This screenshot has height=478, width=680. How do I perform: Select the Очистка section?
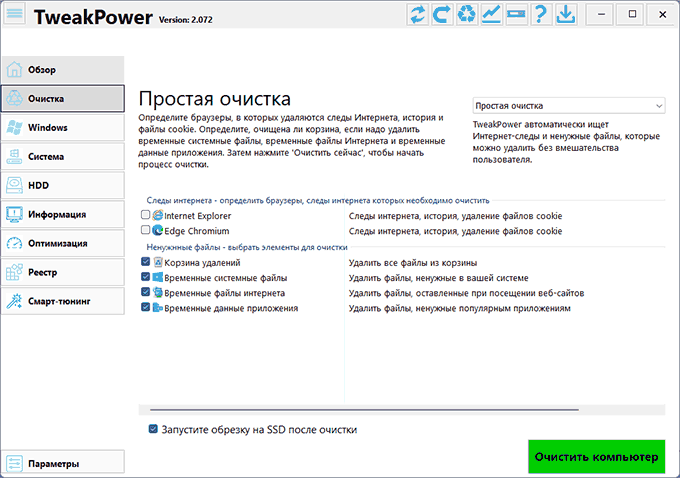point(63,98)
